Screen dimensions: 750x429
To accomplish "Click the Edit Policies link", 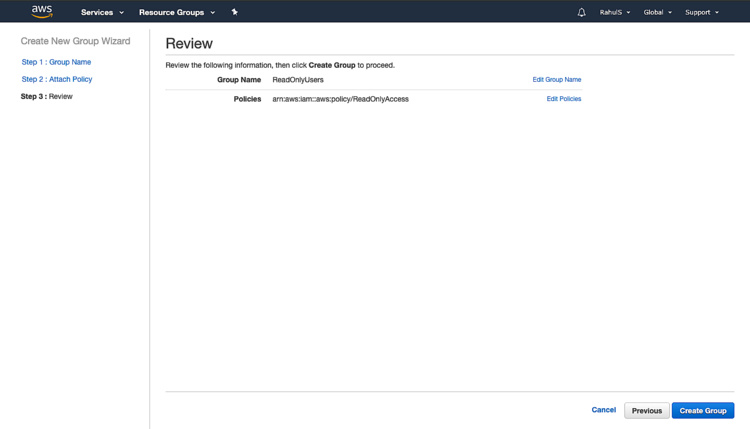I will (x=564, y=99).
